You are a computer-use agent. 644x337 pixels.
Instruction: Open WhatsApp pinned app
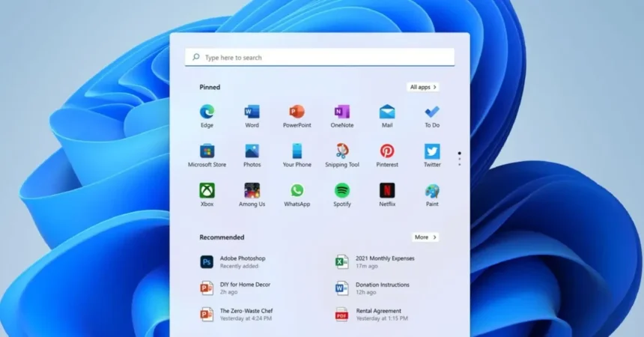tap(297, 195)
